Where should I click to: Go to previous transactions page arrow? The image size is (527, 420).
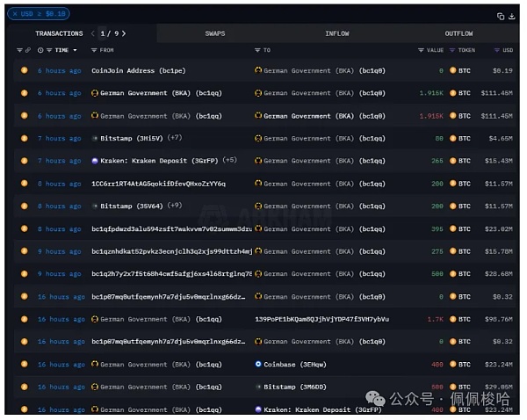pyautogui.click(x=94, y=33)
